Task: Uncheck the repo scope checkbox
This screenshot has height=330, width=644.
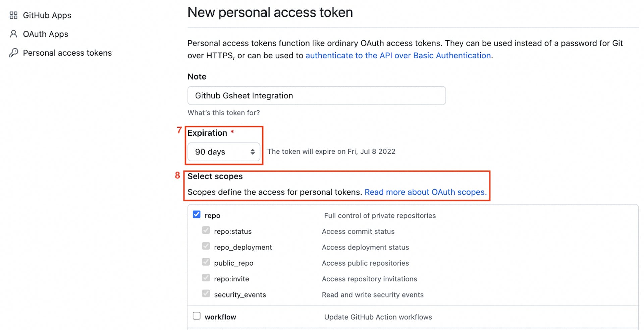Action: tap(196, 214)
